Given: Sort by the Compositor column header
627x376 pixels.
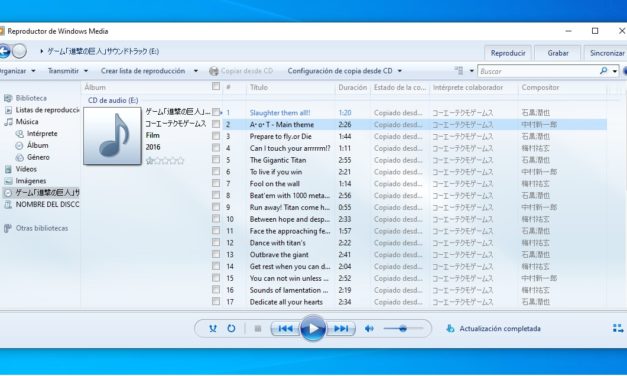Looking at the screenshot, I should (540, 87).
